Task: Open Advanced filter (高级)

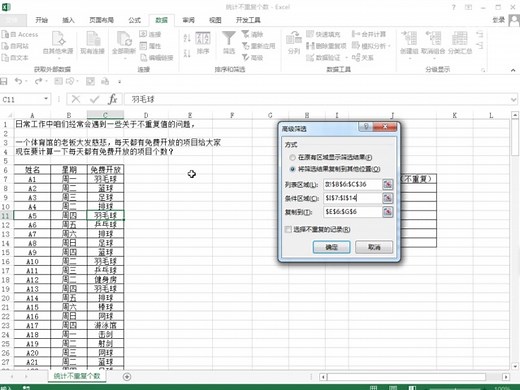Action: point(252,57)
